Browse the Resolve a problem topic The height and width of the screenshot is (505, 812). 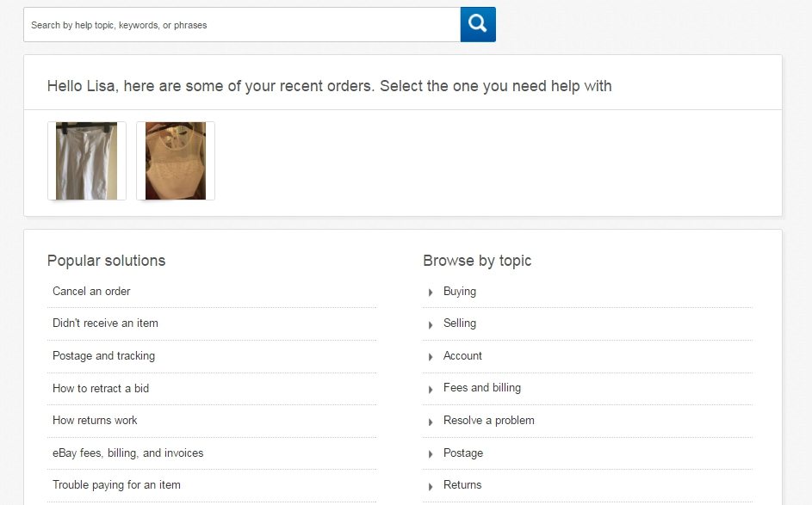[489, 420]
